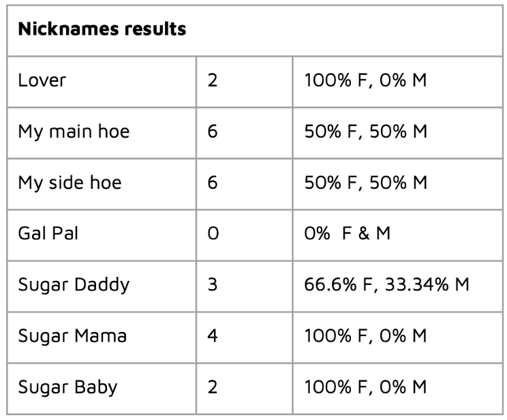Select the "Sugar Baby" cell
Image resolution: width=507 pixels, height=420 pixels.
[67, 387]
